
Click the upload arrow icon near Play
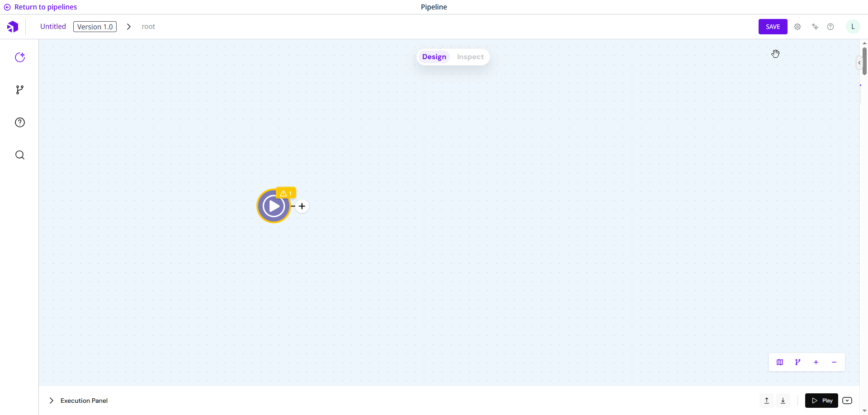767,401
